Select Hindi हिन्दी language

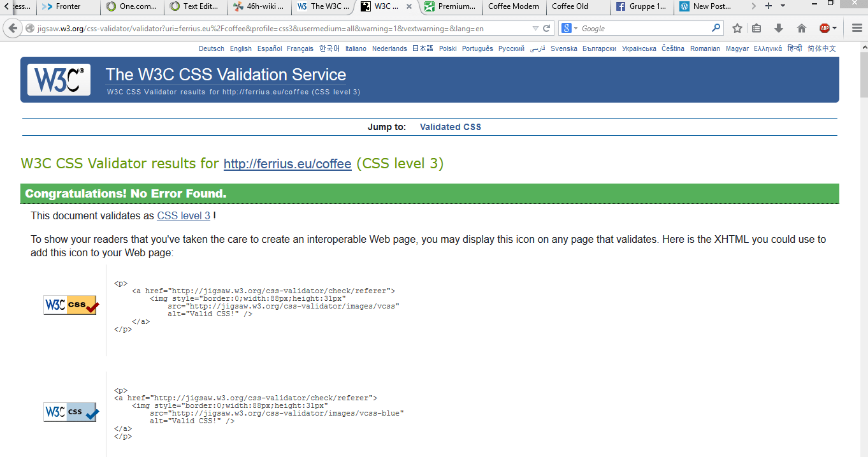tap(795, 48)
